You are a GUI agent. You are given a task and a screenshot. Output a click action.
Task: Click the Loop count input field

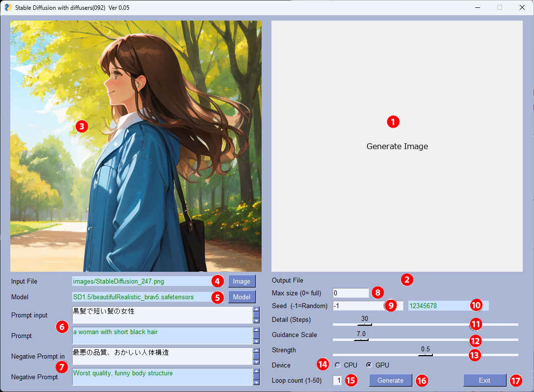click(x=337, y=380)
